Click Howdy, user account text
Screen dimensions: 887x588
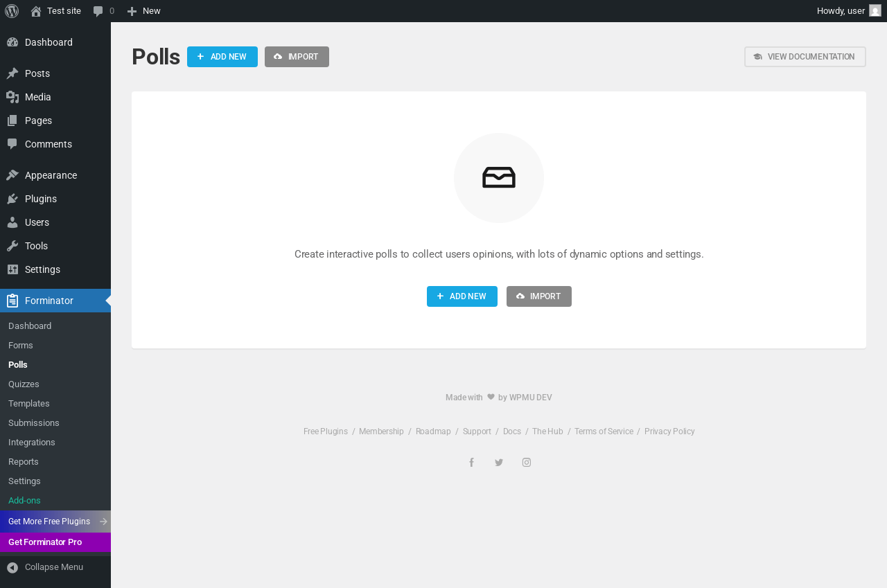[841, 11]
